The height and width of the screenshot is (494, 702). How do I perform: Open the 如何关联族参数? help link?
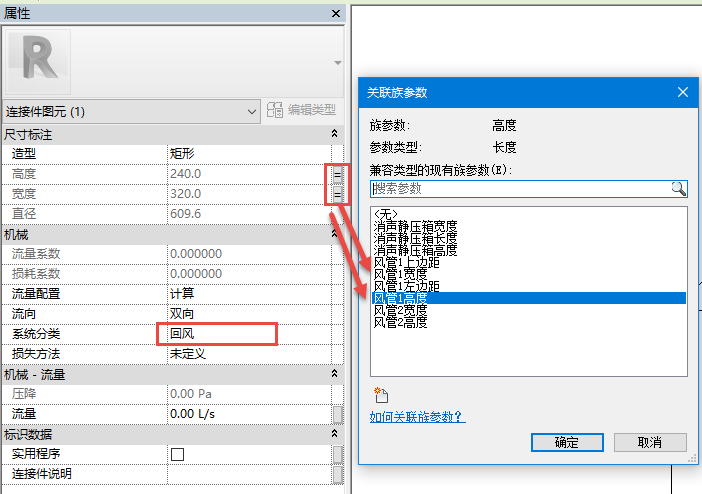click(417, 417)
